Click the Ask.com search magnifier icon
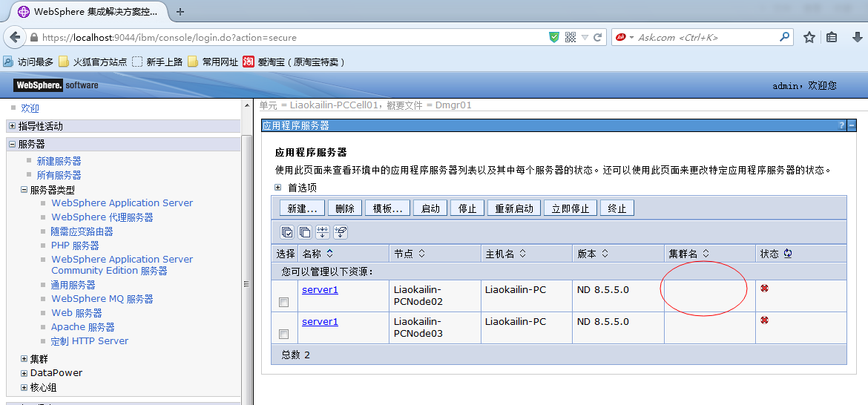Viewport: 868px width, 405px height. click(x=784, y=37)
